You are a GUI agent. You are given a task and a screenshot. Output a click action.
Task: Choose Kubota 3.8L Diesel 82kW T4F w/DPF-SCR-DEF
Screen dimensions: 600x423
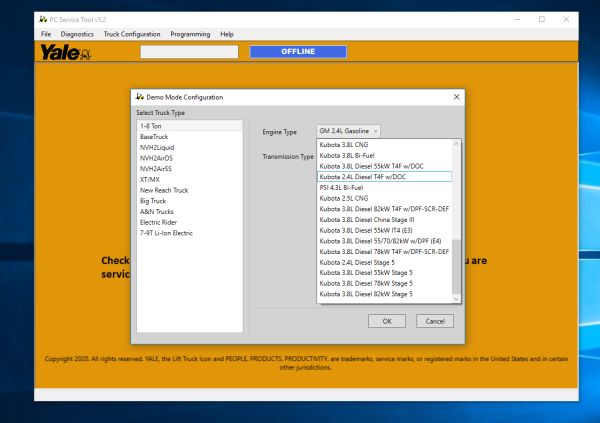pyautogui.click(x=385, y=209)
